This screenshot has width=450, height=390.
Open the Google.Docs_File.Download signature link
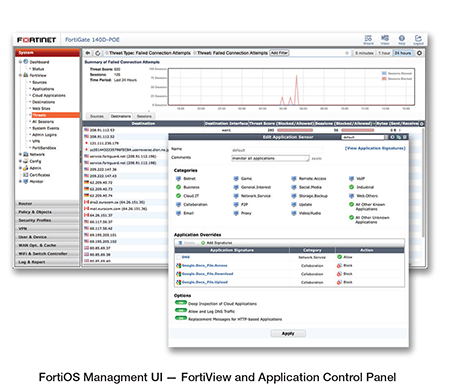(x=207, y=274)
